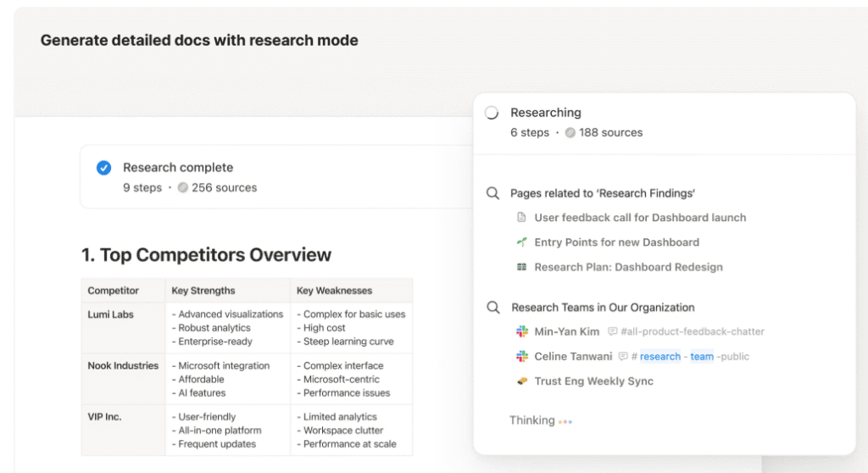
Task: Click the sources icon beside 188 sources
Action: pyautogui.click(x=570, y=133)
